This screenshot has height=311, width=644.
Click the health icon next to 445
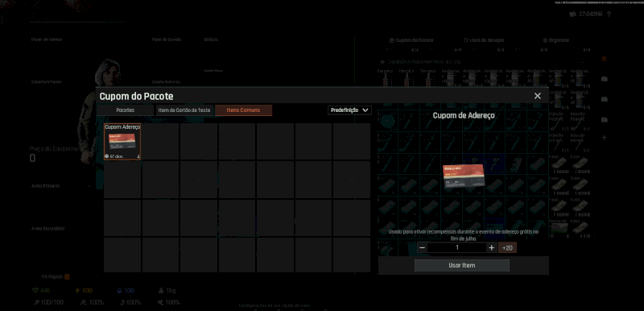coord(35,291)
